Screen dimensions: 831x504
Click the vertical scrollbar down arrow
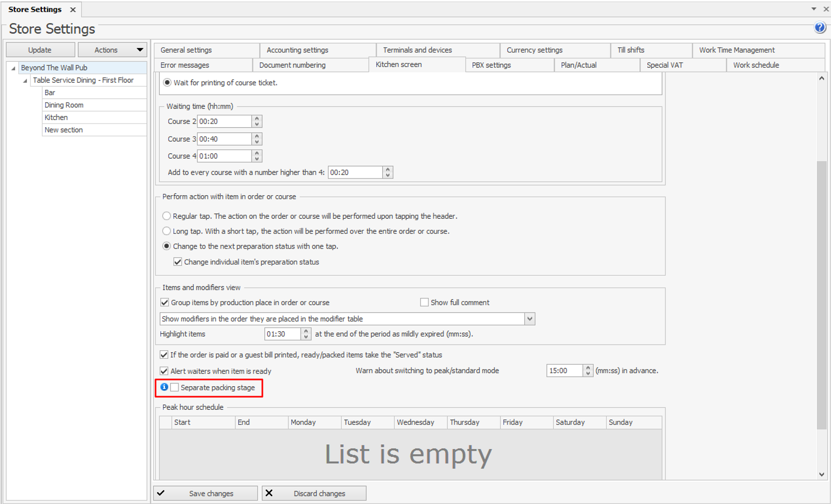821,474
